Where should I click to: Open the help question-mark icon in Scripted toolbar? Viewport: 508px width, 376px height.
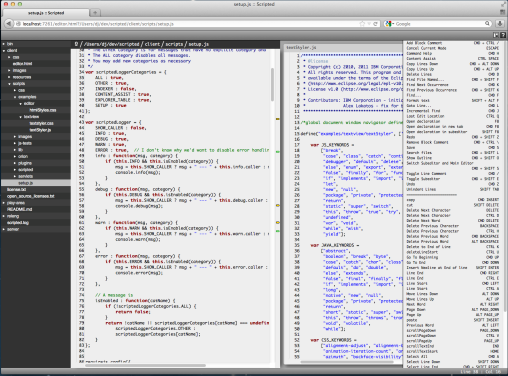tap(503, 35)
